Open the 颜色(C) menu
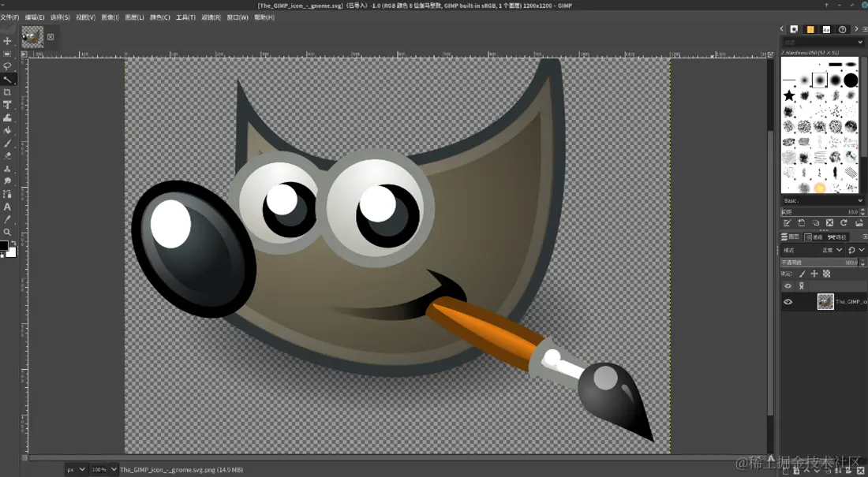Image resolution: width=868 pixels, height=477 pixels. 160,17
